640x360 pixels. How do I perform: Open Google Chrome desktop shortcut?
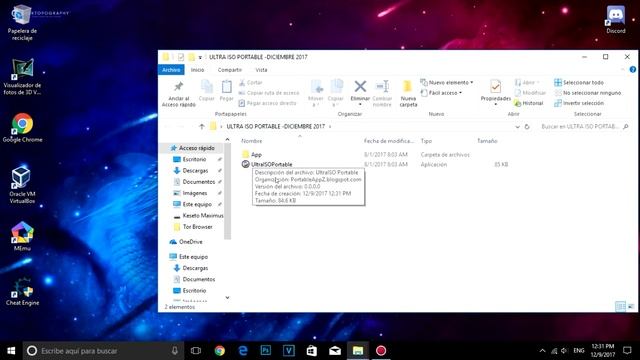[x=22, y=128]
